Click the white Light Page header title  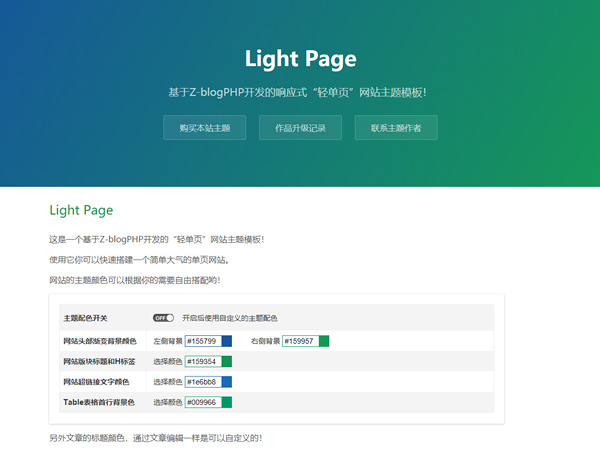300,59
